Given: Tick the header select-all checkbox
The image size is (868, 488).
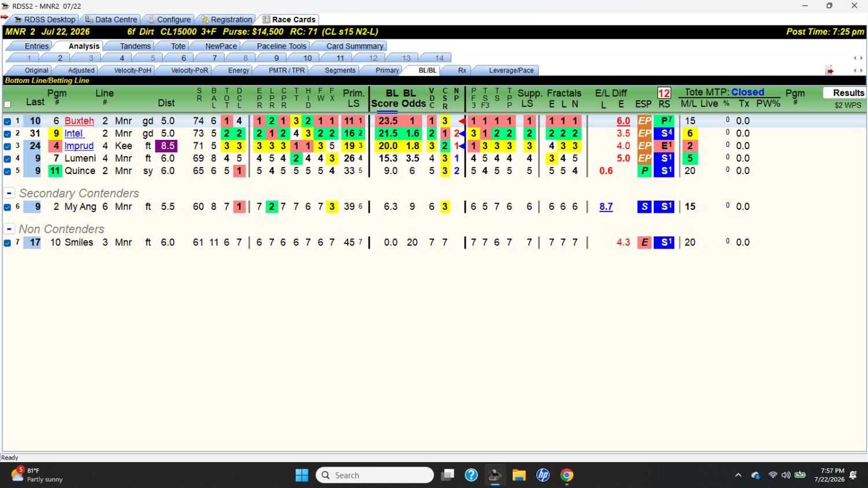Looking at the screenshot, I should [8, 105].
